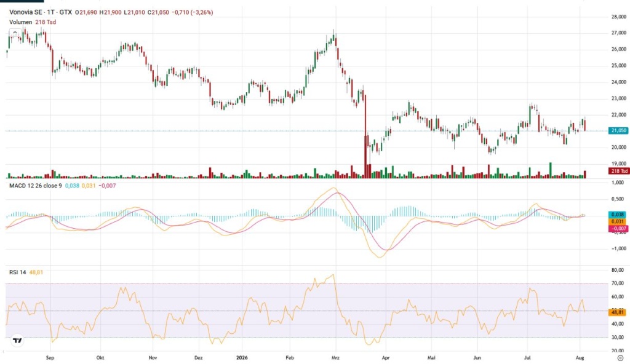
Task: Click the Jul label on the time axis
Action: pos(527,358)
